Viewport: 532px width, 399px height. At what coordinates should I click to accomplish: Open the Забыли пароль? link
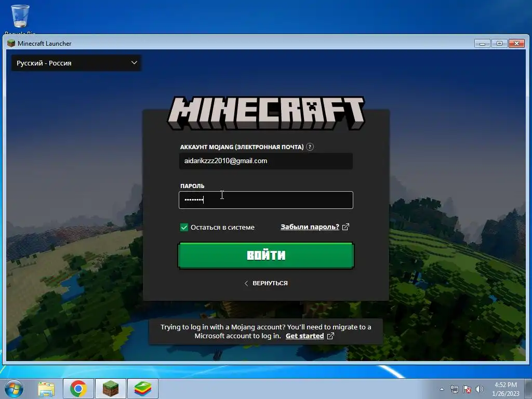pyautogui.click(x=310, y=227)
